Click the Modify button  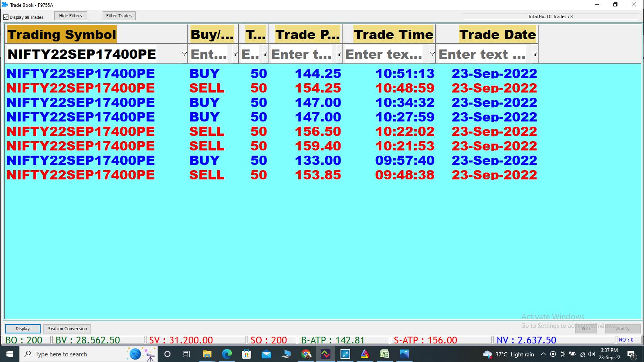pos(623,329)
